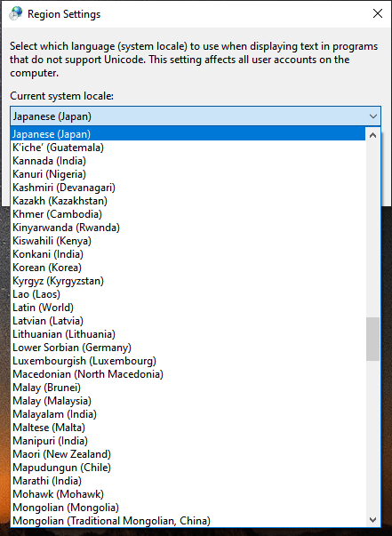Pick Latvian (Latvia) locale
The image size is (392, 536).
188,321
